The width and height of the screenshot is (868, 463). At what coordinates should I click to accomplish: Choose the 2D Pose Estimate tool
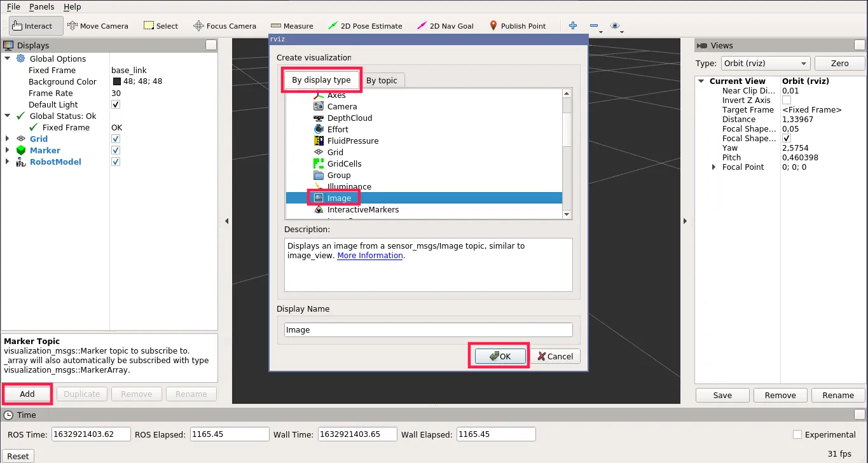[x=366, y=25]
